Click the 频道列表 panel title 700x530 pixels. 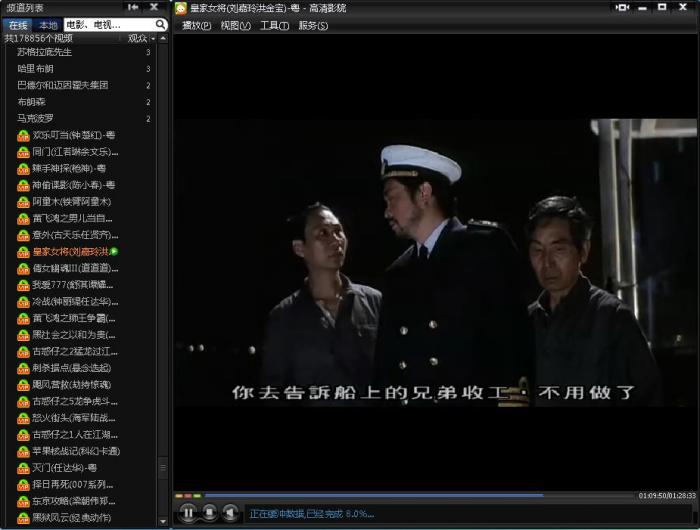point(25,8)
